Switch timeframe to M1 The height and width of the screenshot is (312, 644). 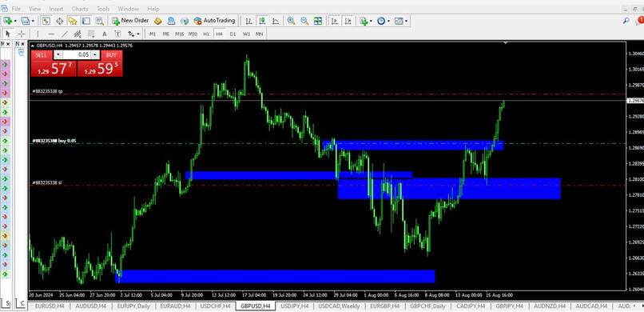click(153, 34)
